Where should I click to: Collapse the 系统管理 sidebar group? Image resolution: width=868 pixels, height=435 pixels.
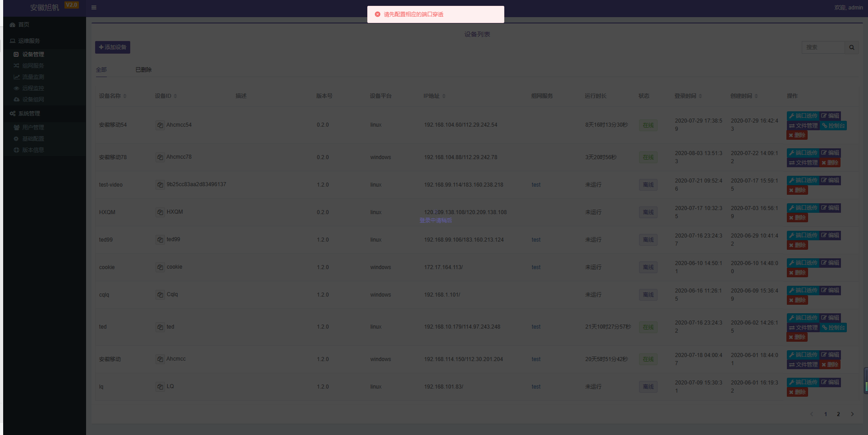(44, 114)
